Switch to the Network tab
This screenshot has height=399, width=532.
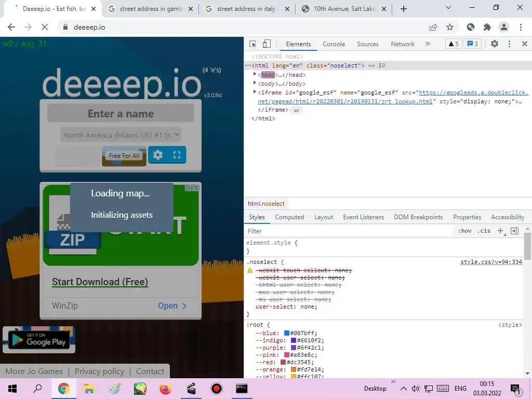pyautogui.click(x=403, y=44)
